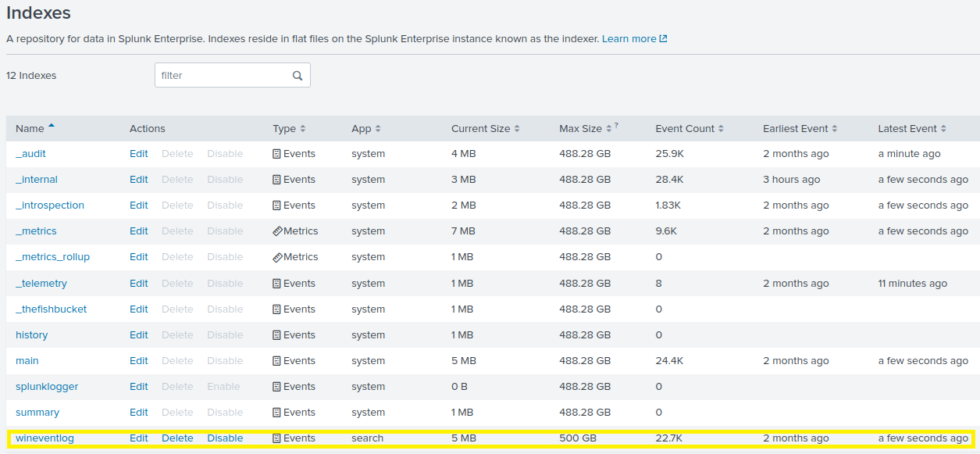This screenshot has width=980, height=454.
Task: Click the 28.4K event count value
Action: [670, 180]
